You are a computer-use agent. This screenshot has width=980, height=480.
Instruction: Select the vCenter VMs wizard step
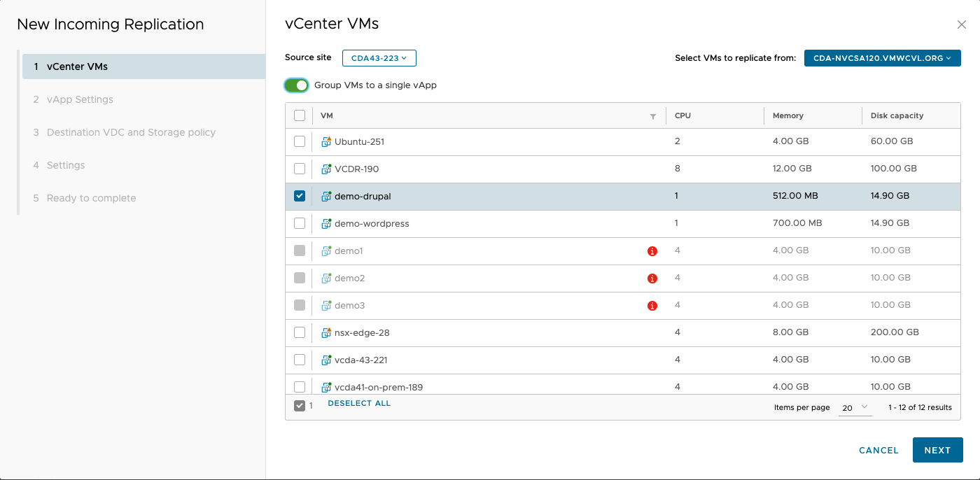point(77,67)
